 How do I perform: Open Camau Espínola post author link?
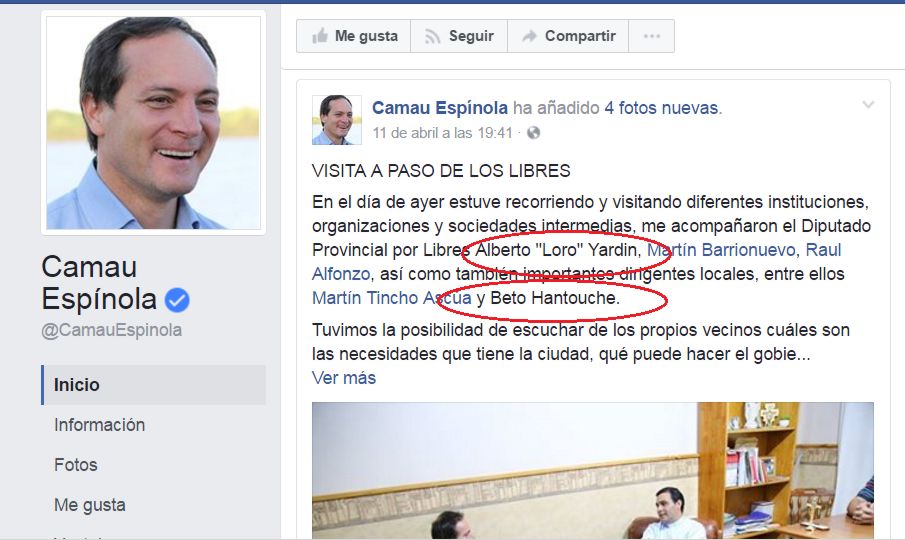coord(440,108)
